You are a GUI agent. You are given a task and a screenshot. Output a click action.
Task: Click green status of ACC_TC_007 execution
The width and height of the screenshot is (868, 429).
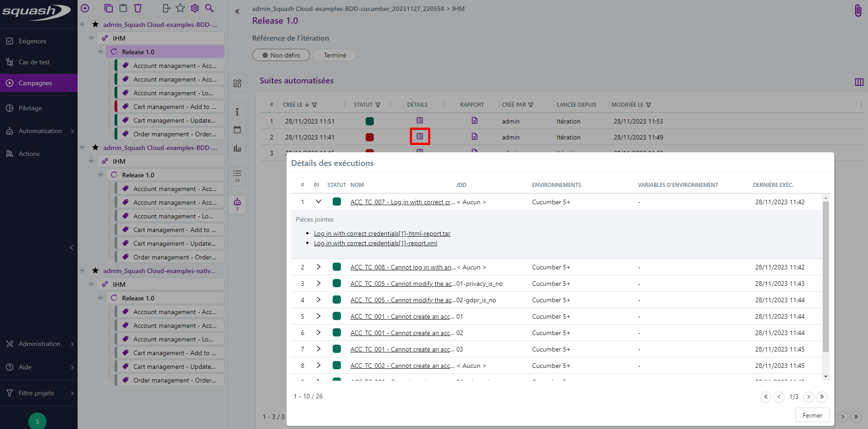[337, 202]
